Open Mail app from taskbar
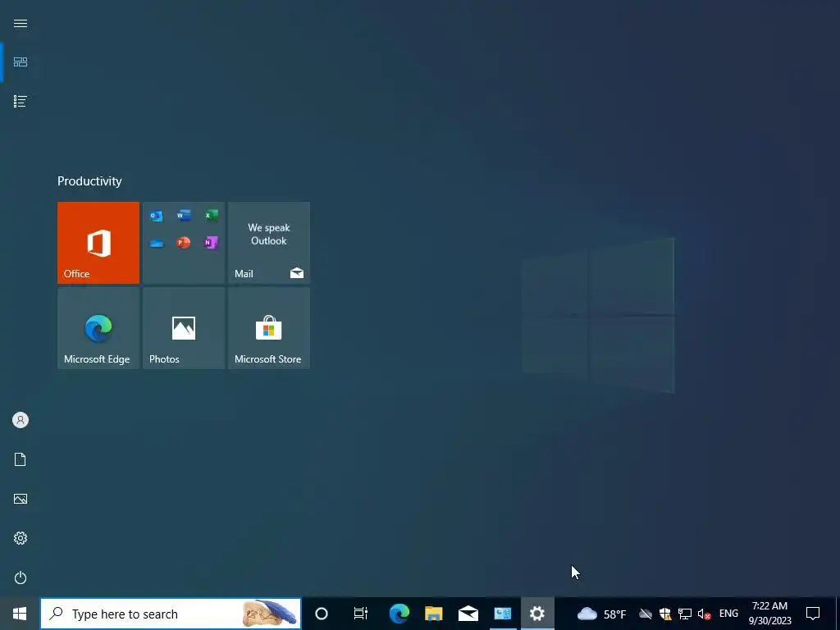 pyautogui.click(x=468, y=614)
